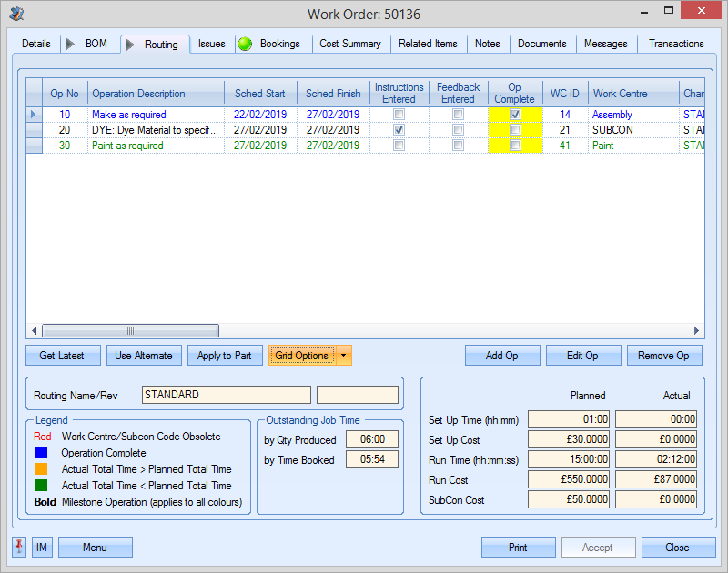This screenshot has height=573, width=728.
Task: Click the Routing Name field showing STANDARD
Action: tap(226, 394)
